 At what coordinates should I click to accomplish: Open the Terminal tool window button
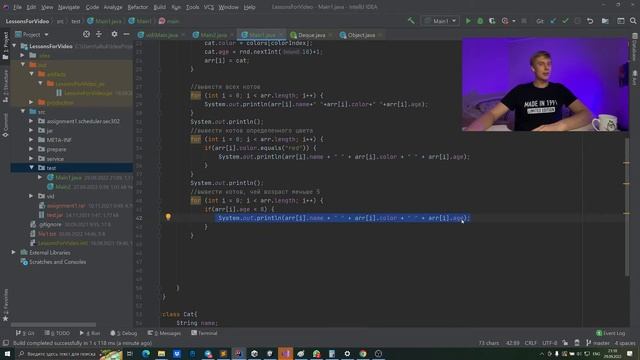[x=204, y=333]
